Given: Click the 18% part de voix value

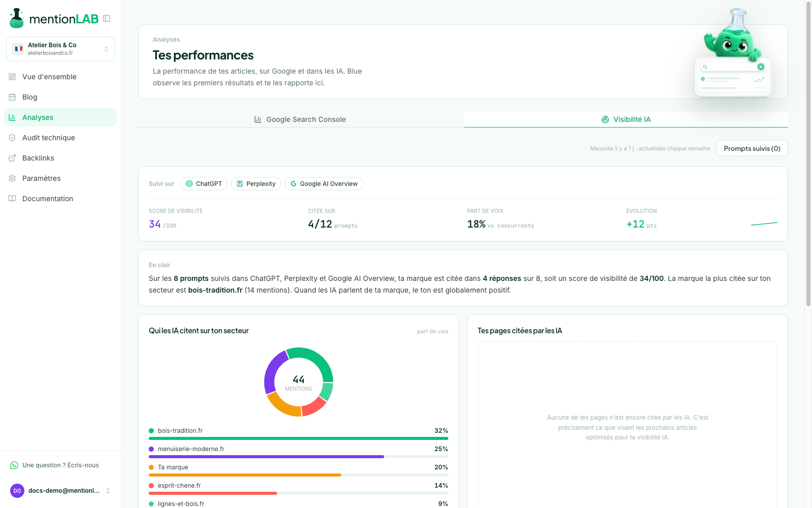Looking at the screenshot, I should [x=477, y=224].
